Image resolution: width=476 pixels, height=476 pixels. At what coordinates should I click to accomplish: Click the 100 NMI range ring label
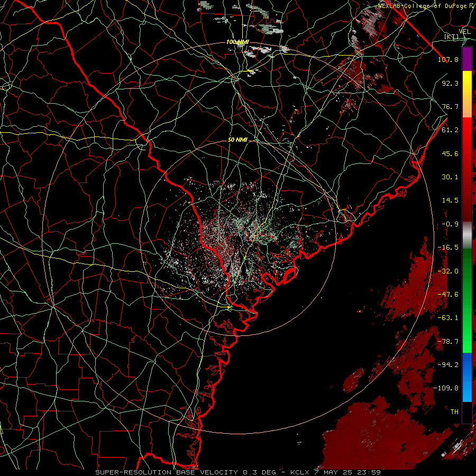click(x=237, y=42)
